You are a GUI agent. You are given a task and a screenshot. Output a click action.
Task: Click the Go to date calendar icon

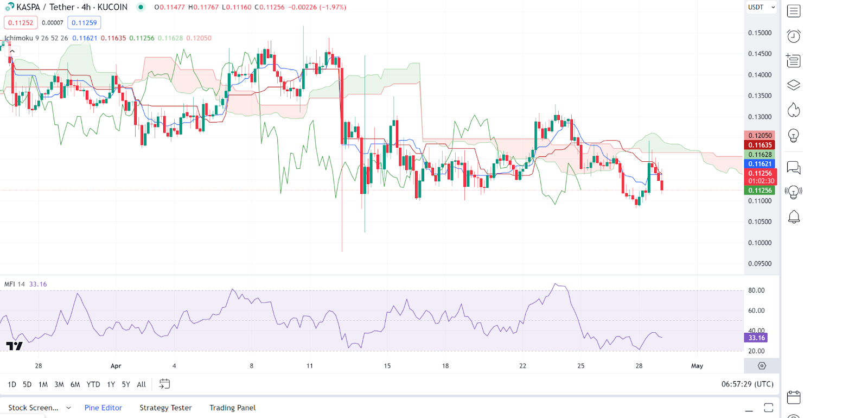164,384
